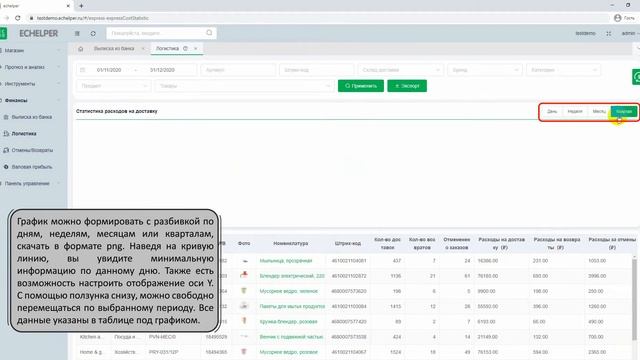Open Блендер электрический product link
This screenshot has height=360, width=640.
[x=292, y=276]
